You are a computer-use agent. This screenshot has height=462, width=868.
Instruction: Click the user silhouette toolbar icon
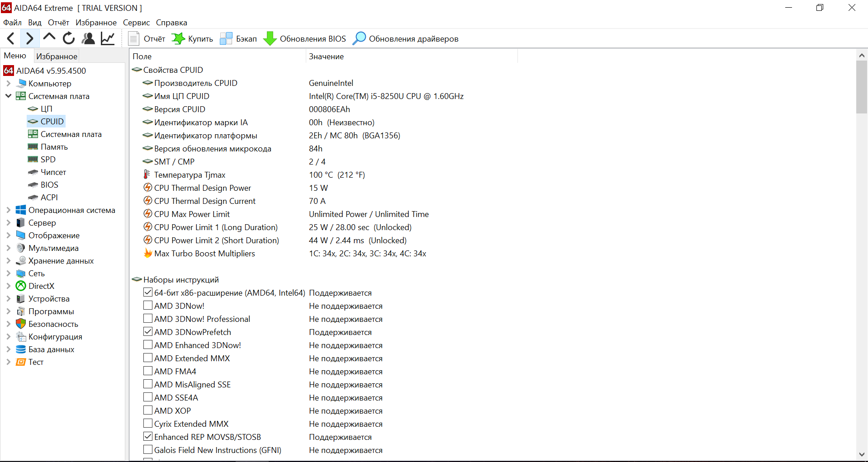88,38
